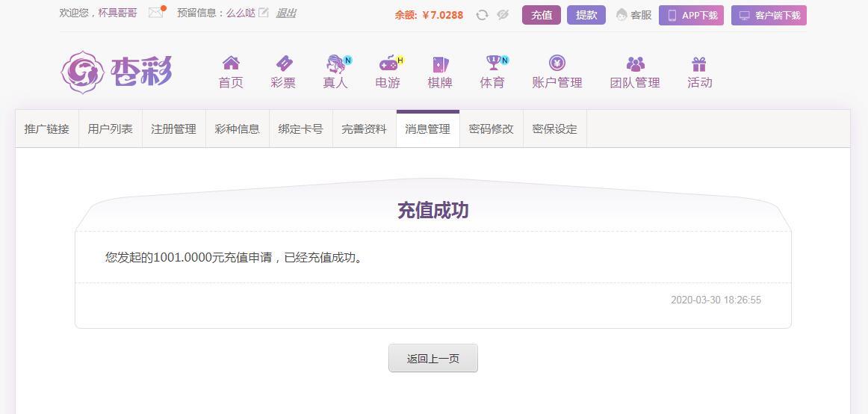Click the 提款 withdraw button
Image resolution: width=868 pixels, height=414 pixels.
[586, 16]
